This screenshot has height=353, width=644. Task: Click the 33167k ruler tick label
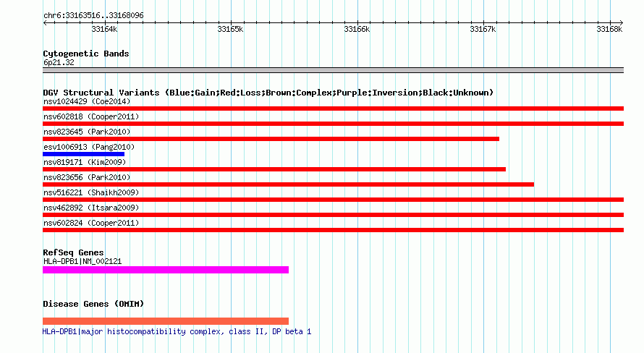click(x=483, y=29)
